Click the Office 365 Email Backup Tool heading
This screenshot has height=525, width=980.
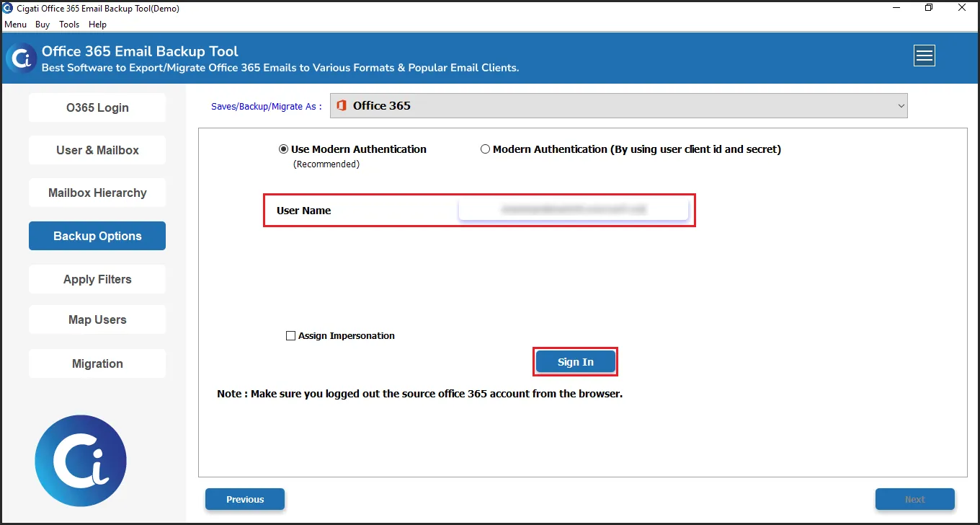click(x=140, y=51)
